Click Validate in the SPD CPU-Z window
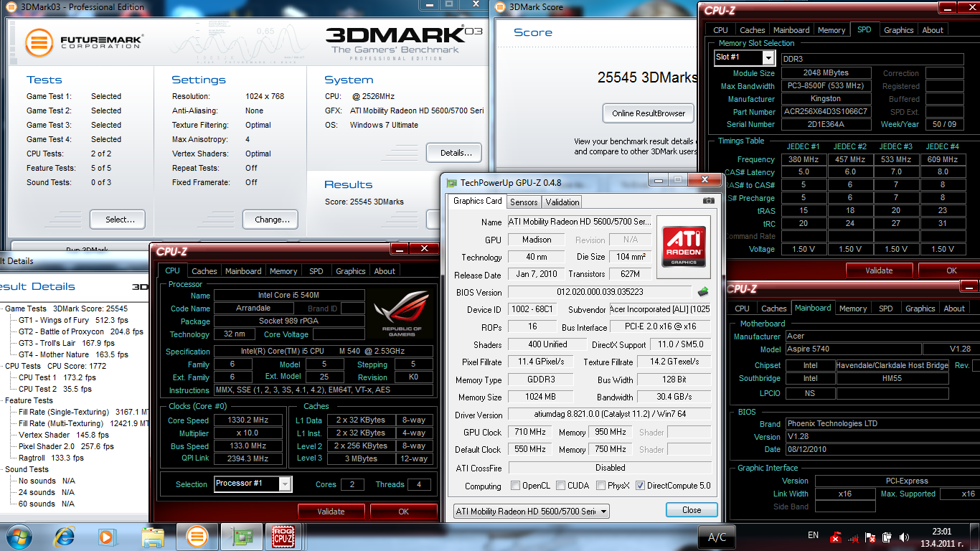The height and width of the screenshot is (551, 980). click(879, 270)
